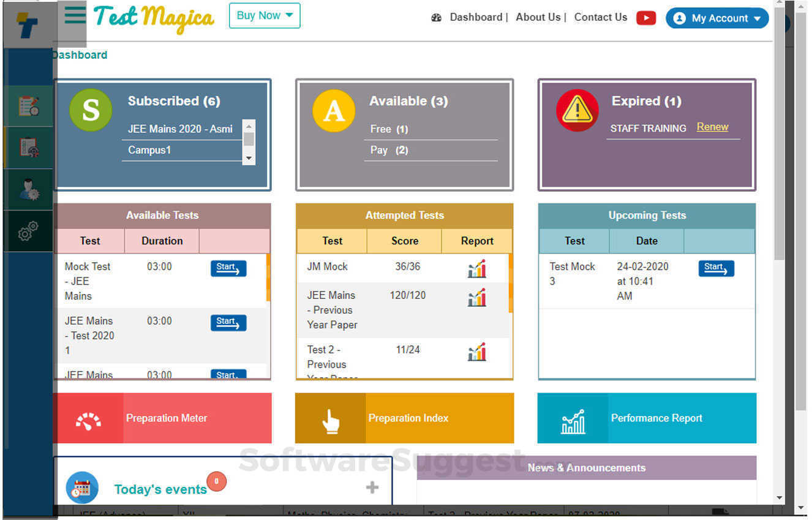Click the YouTube icon in the top bar

coord(646,18)
